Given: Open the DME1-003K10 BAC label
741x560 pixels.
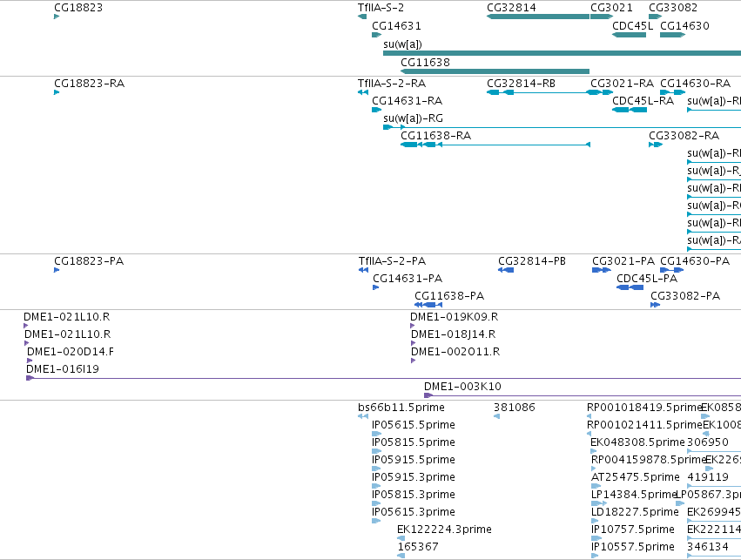Looking at the screenshot, I should (x=462, y=387).
